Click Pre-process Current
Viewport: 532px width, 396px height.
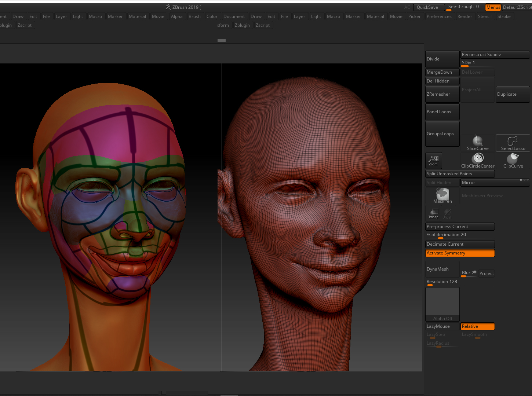tap(460, 227)
